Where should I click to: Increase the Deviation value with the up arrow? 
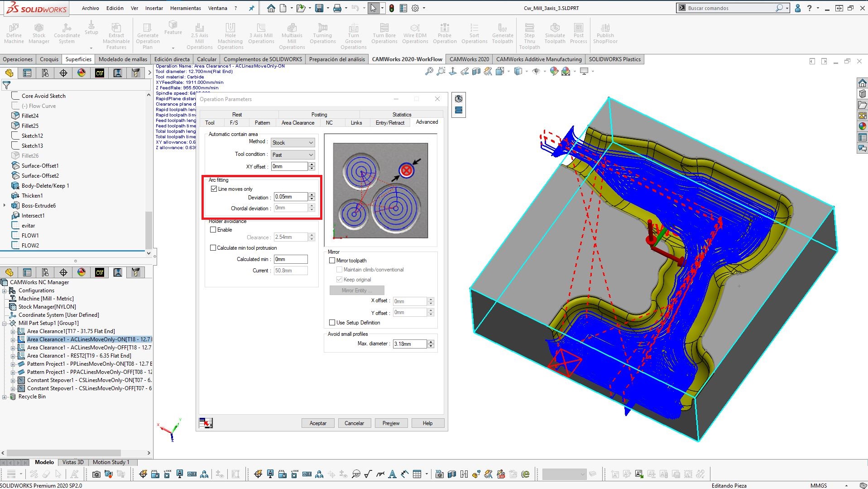(x=312, y=194)
